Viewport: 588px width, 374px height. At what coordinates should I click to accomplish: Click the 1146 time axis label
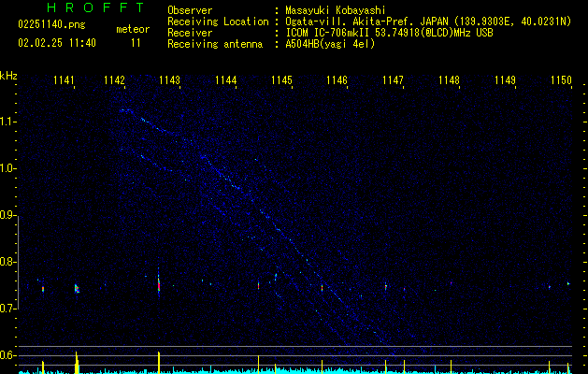(x=337, y=80)
